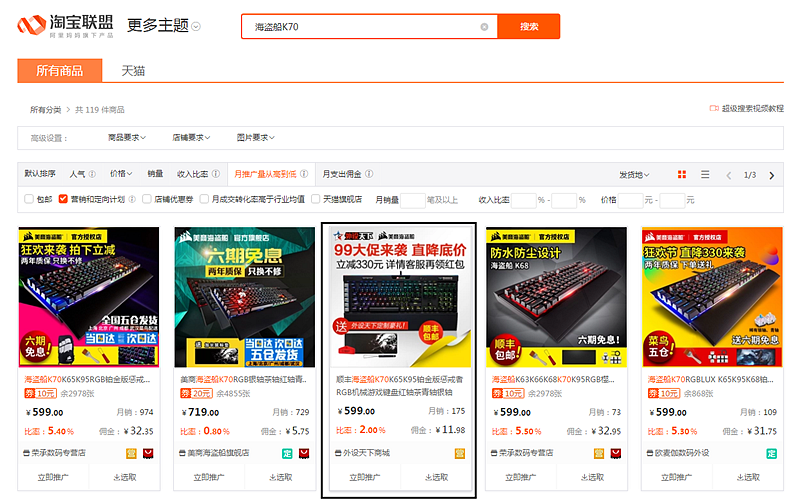Click 营 badge on first 荣承数码专营店 card

[132, 453]
